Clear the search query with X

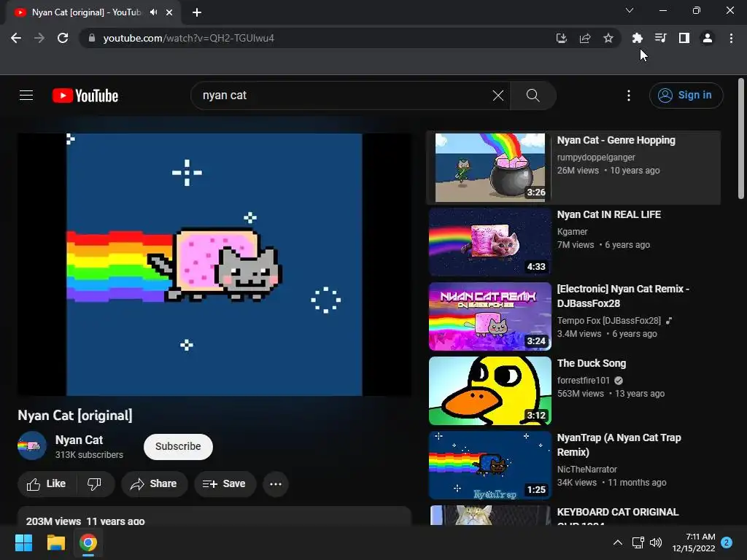498,96
